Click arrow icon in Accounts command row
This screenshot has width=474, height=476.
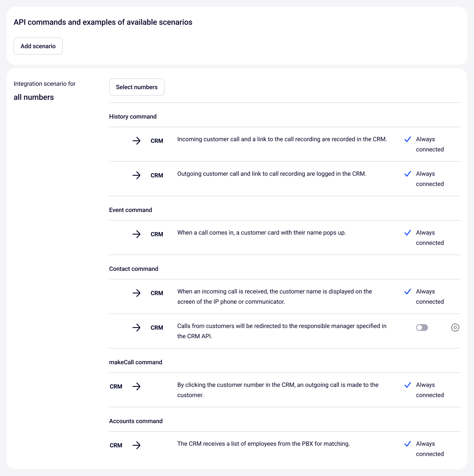click(x=136, y=445)
